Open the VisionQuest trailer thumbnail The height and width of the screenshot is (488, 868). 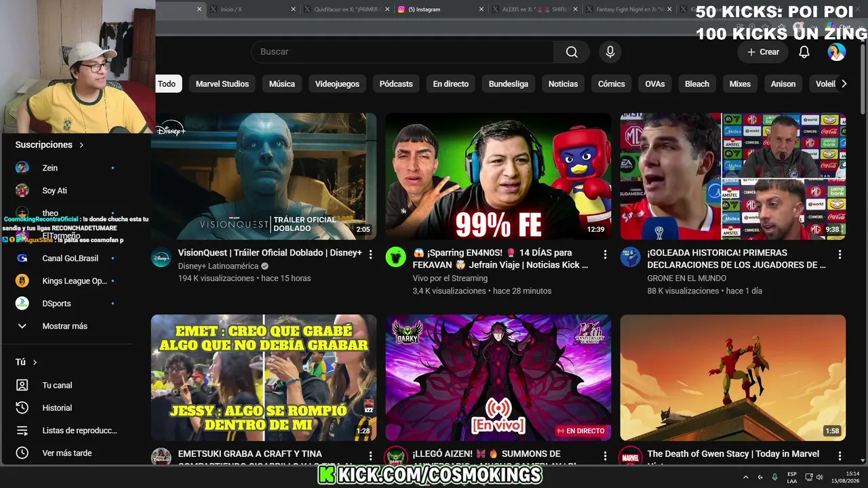click(x=264, y=176)
